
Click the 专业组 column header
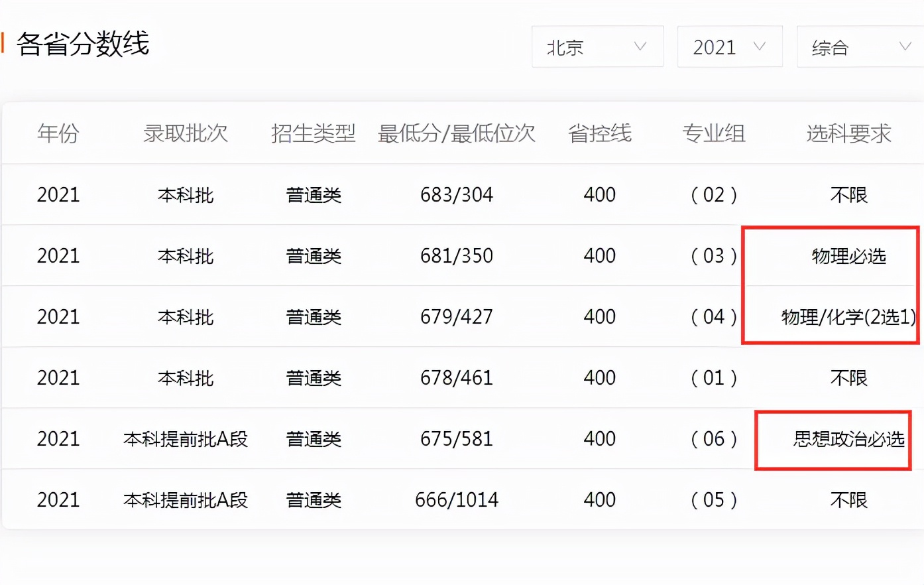715,133
